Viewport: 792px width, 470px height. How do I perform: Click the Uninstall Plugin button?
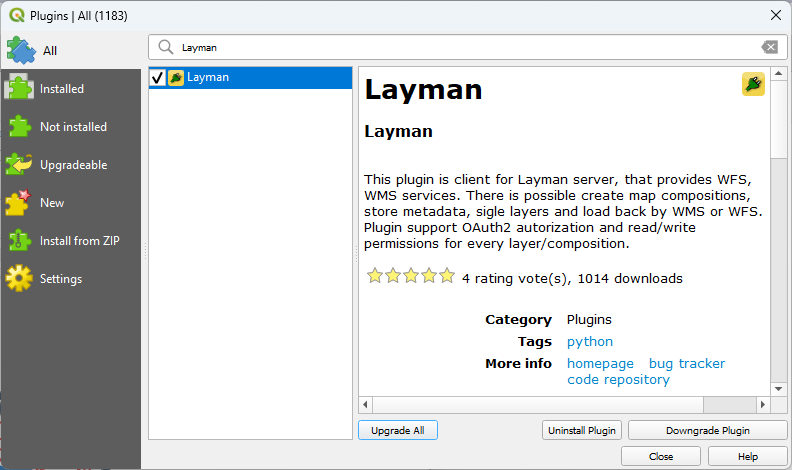pos(582,431)
